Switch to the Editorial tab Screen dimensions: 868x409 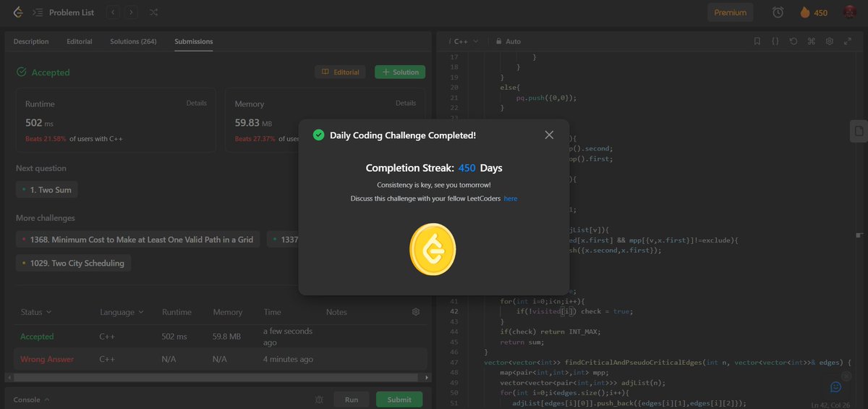pyautogui.click(x=80, y=41)
